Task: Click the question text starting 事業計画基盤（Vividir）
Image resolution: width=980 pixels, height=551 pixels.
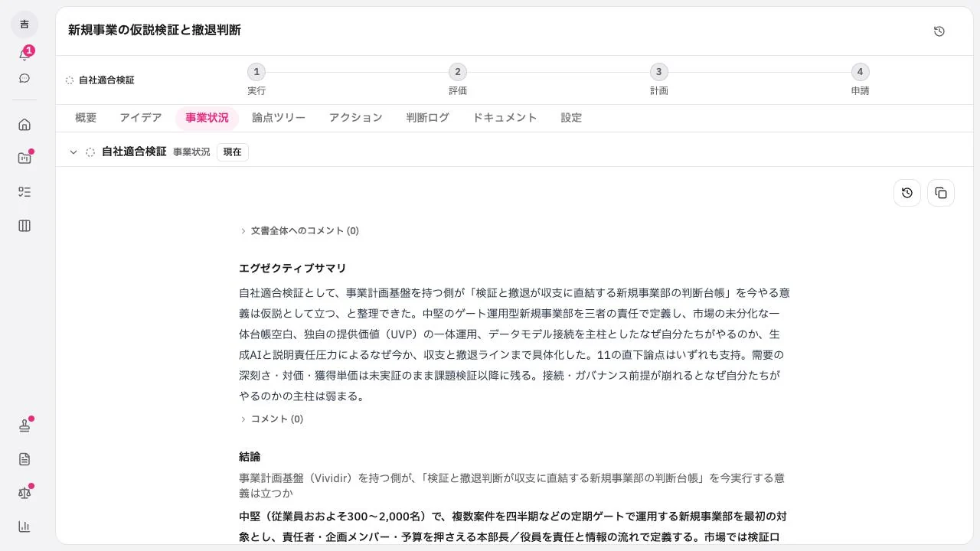Action: coord(511,485)
